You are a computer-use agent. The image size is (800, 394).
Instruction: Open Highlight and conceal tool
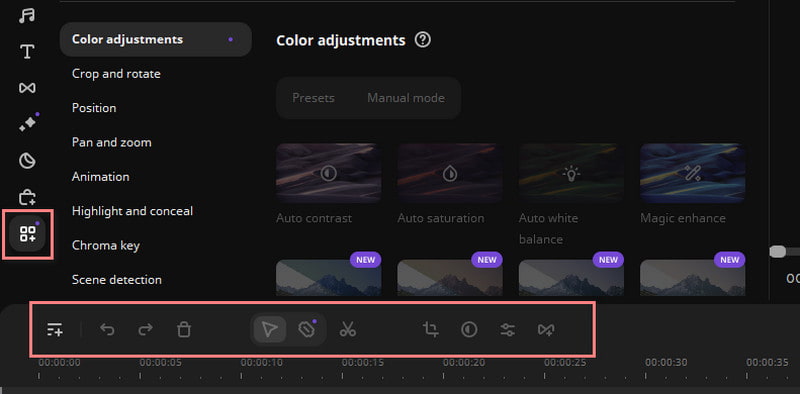click(132, 211)
